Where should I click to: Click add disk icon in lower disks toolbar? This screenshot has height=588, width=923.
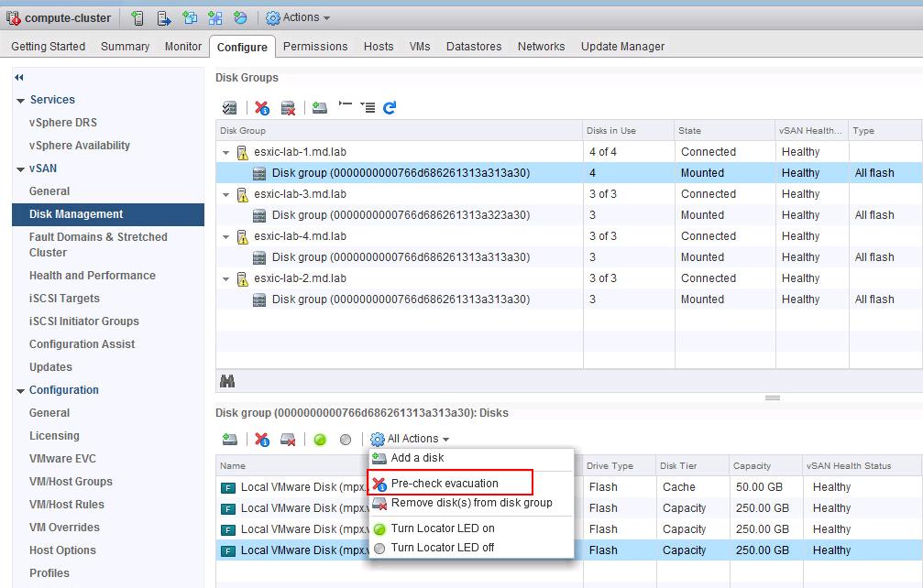coord(229,440)
